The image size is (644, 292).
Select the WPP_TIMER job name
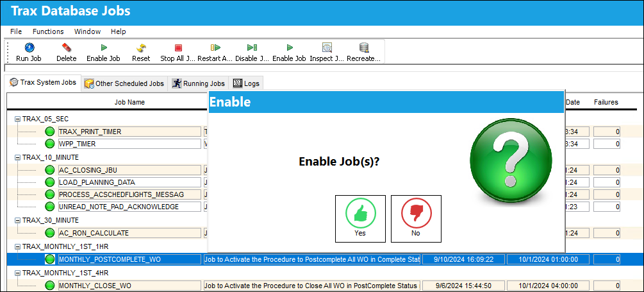click(x=130, y=144)
